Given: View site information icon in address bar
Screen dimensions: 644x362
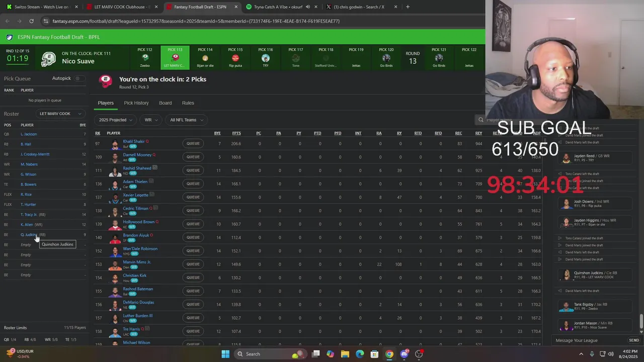Looking at the screenshot, I should coord(46,21).
